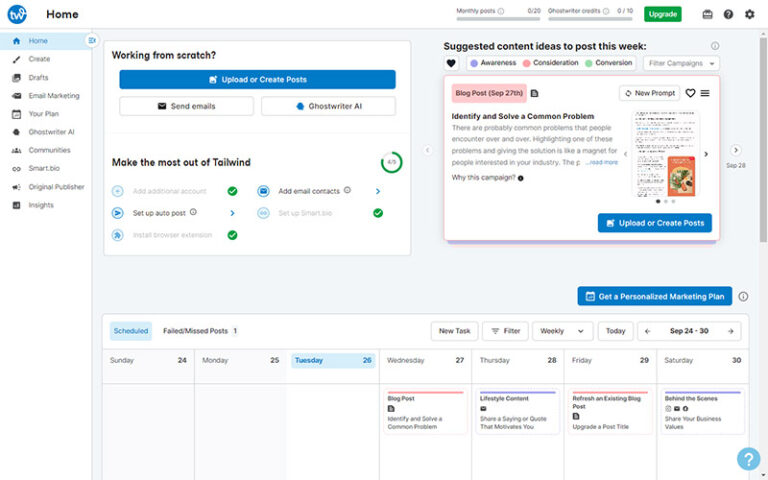This screenshot has height=480, width=768.
Task: Click the Send emails button
Action: click(186, 106)
